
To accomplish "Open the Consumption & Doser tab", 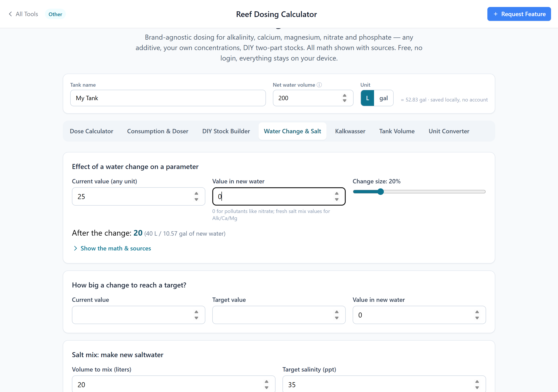I will tap(158, 131).
